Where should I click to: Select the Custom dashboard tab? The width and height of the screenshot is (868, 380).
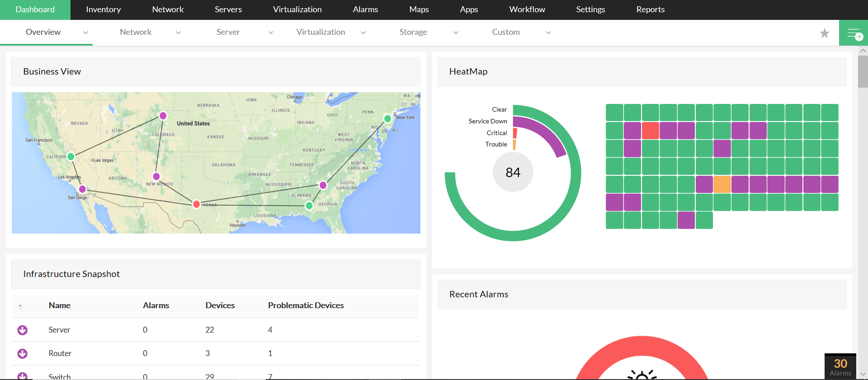505,32
